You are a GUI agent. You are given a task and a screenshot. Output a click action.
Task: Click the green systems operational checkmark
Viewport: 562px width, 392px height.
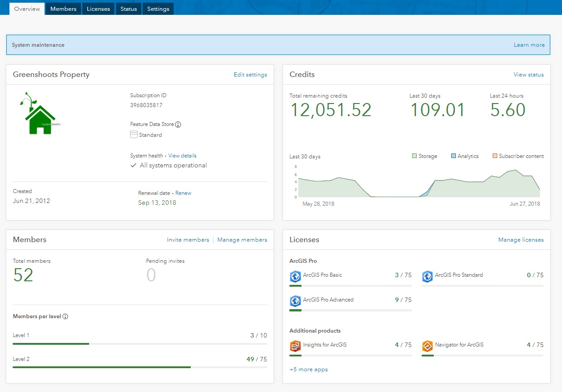tap(133, 165)
